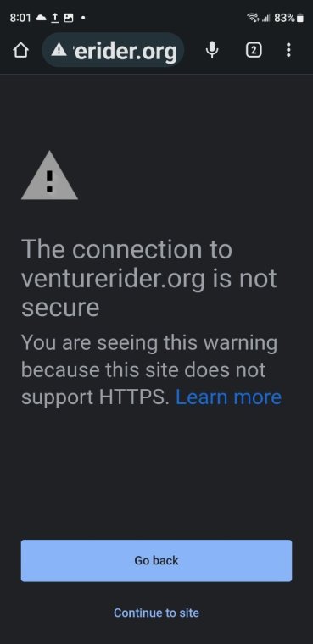The height and width of the screenshot is (644, 313).
Task: Tap the cellular signal bars icon
Action: (x=265, y=18)
